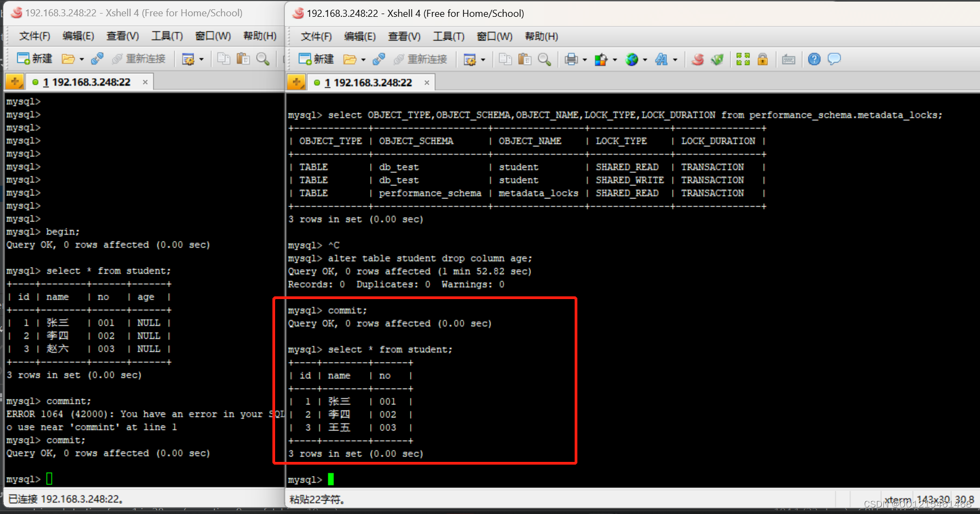The width and height of the screenshot is (980, 514).
Task: Expand the Print dropdown arrow
Action: [584, 60]
